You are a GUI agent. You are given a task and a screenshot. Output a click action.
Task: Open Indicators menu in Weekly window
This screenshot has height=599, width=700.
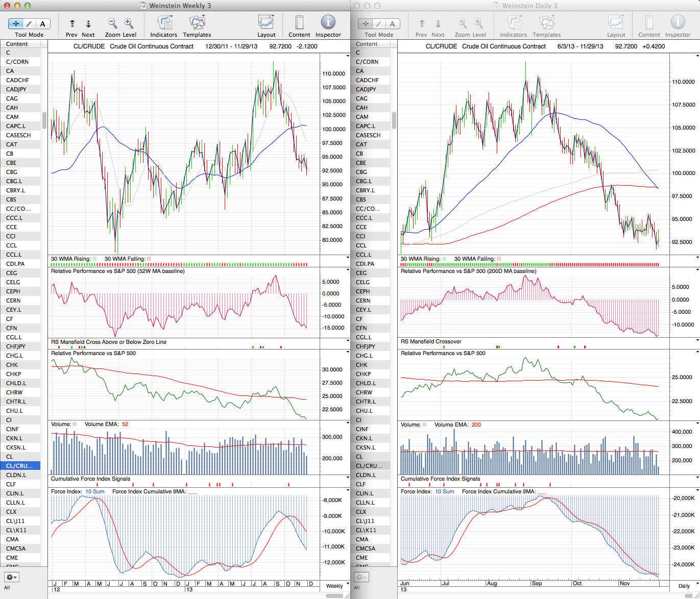click(163, 23)
